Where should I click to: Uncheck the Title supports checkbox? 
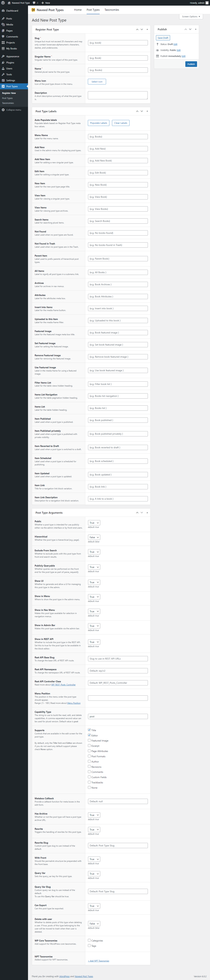(89, 730)
